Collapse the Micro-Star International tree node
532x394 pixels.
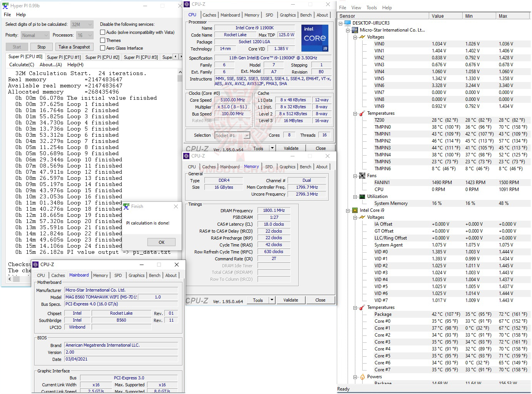tap(348, 30)
